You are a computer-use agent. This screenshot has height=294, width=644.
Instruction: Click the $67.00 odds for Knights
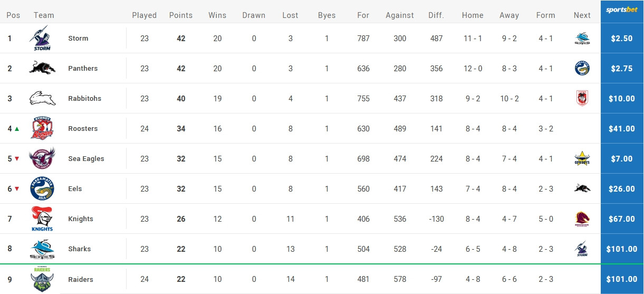(622, 219)
